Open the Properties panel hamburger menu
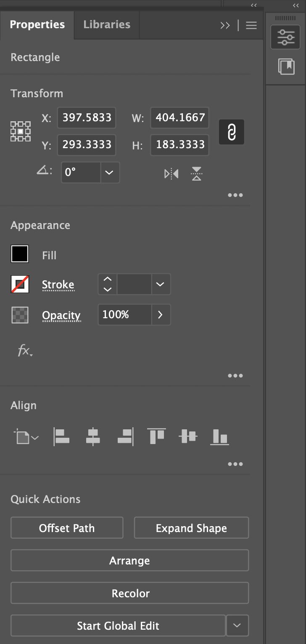The width and height of the screenshot is (306, 644). tap(251, 25)
